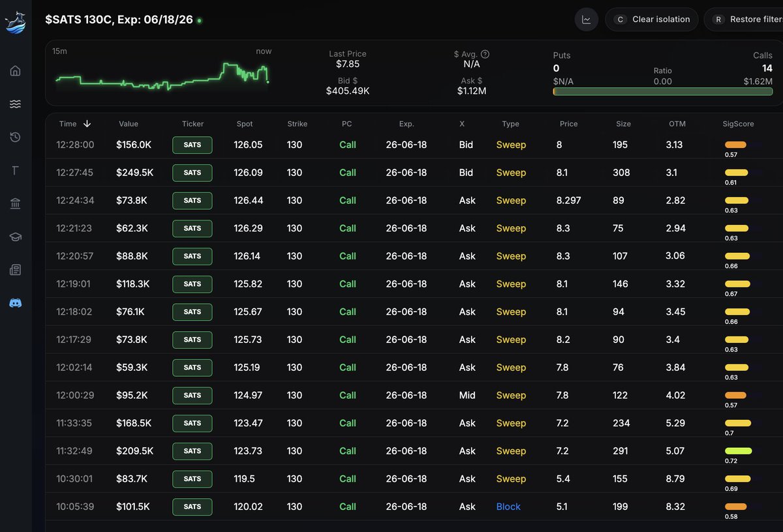The image size is (783, 532).
Task: Click Bid in 12:27:45 row
Action: (466, 173)
